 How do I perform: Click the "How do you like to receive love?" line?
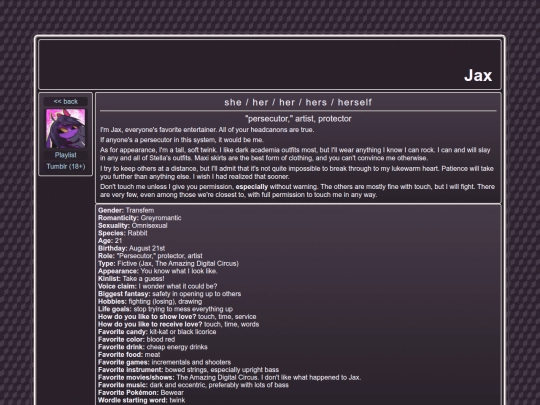pos(178,324)
